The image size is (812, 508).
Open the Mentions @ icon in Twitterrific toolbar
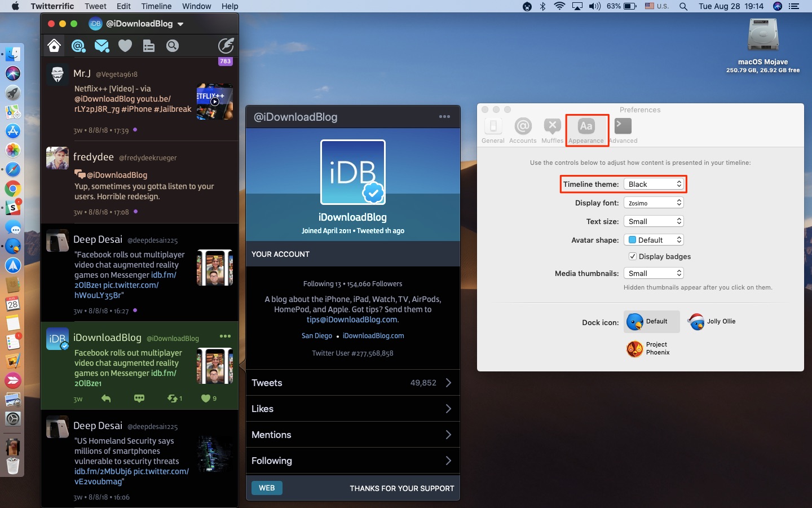[x=78, y=46]
